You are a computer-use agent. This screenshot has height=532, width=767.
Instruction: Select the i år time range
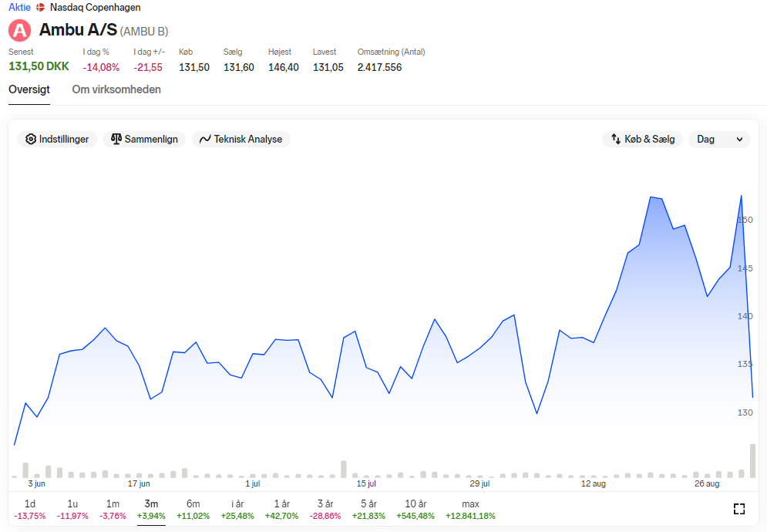(x=237, y=510)
